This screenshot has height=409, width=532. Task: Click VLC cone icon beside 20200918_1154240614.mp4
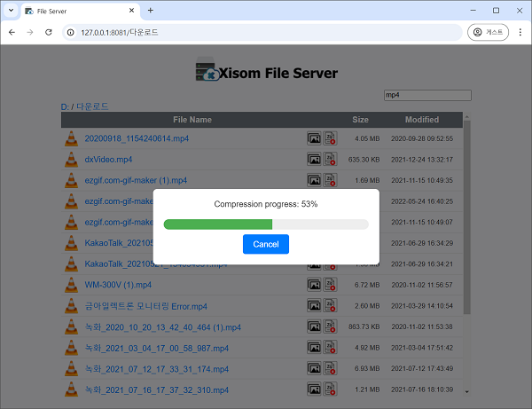point(71,138)
